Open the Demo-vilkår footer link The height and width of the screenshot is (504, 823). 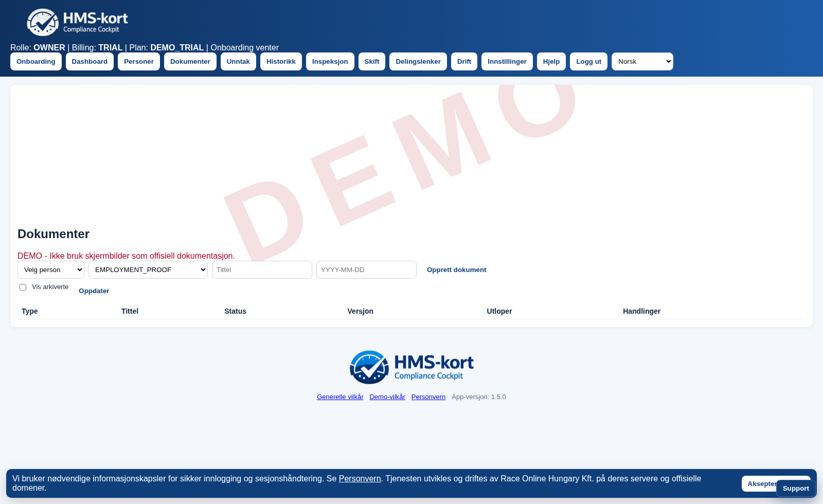(x=387, y=397)
